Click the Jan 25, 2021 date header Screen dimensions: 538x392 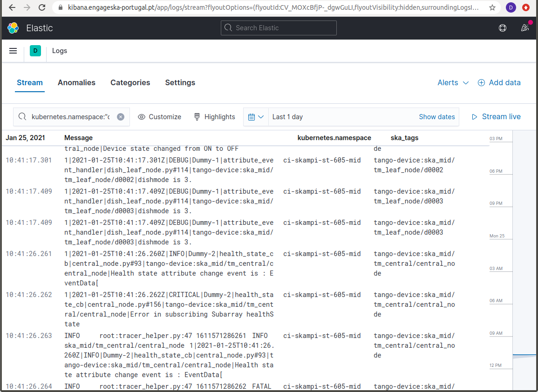click(26, 138)
